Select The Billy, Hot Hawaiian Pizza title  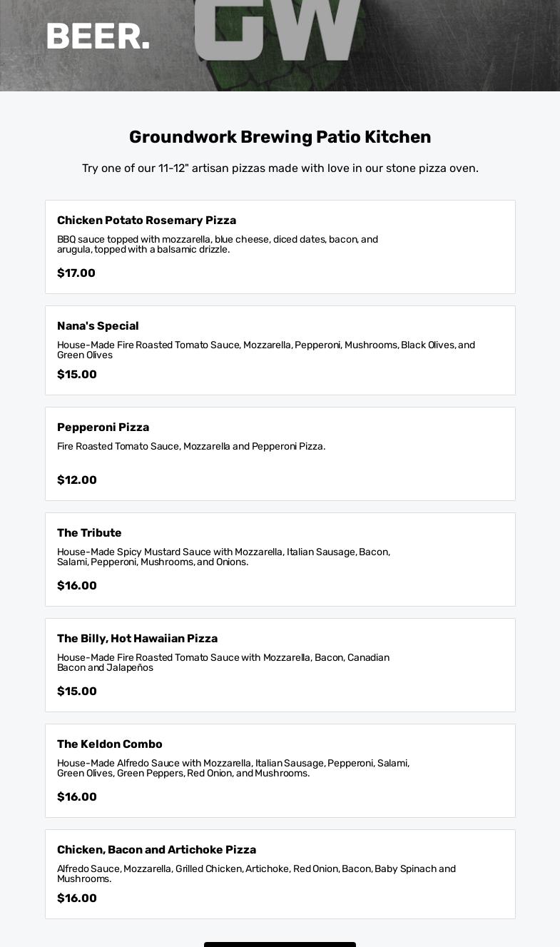[x=137, y=639]
